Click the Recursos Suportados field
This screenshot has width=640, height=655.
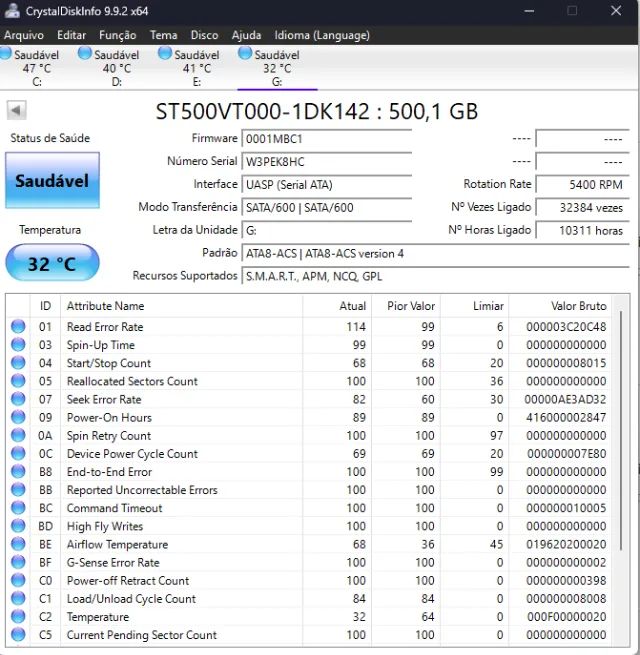(x=435, y=276)
